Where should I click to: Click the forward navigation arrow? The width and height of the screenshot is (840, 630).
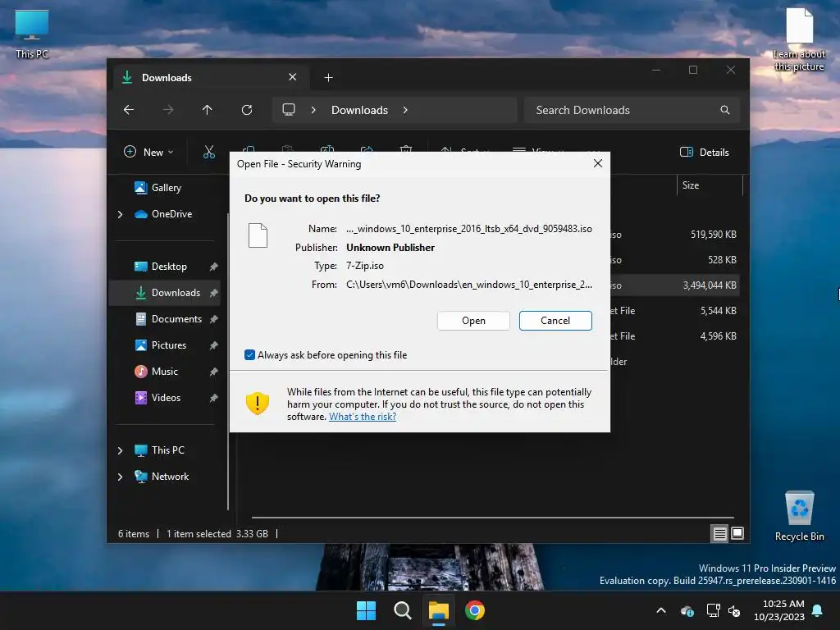[x=168, y=110]
